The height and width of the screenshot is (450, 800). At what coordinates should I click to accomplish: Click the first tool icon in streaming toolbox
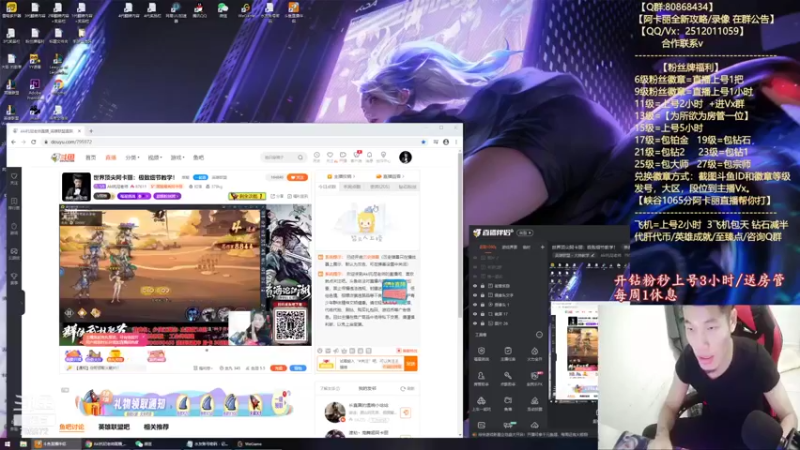(481, 353)
